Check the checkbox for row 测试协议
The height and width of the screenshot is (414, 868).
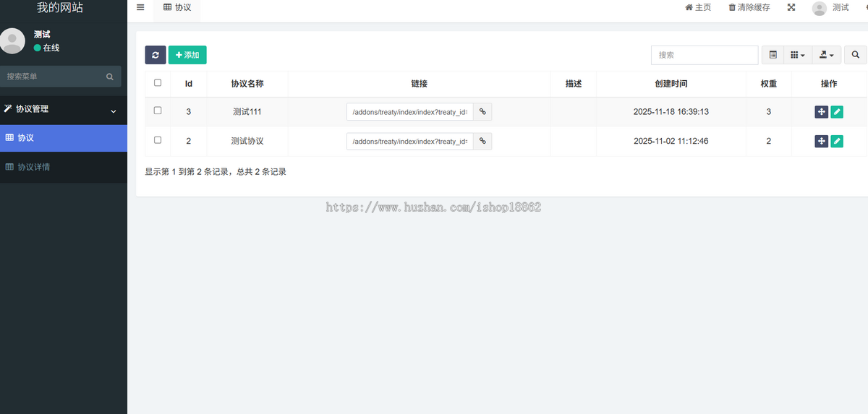click(158, 140)
